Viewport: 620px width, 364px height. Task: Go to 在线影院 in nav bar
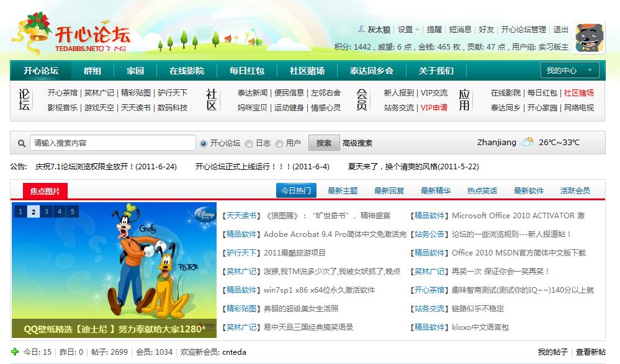pyautogui.click(x=187, y=71)
